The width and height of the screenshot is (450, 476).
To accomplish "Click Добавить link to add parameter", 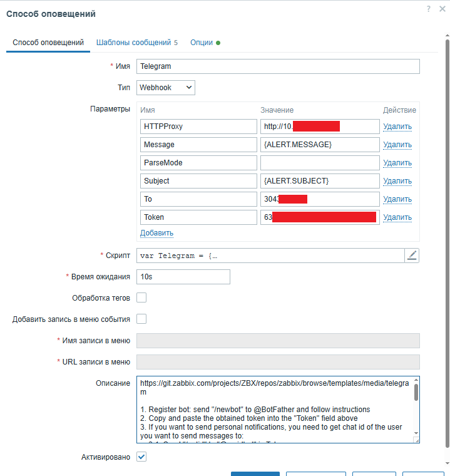I will [156, 233].
